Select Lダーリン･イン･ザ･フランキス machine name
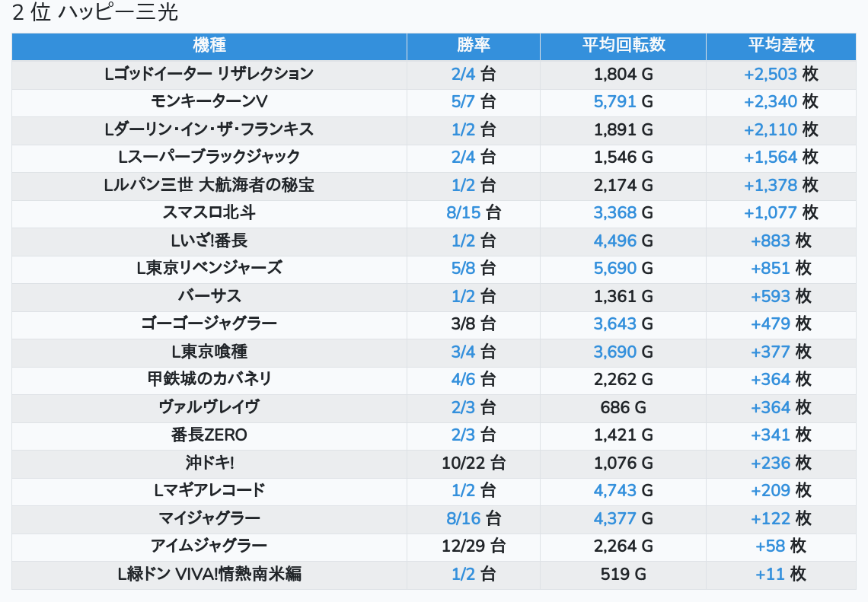Viewport: 868px width, 602px height. [x=209, y=129]
